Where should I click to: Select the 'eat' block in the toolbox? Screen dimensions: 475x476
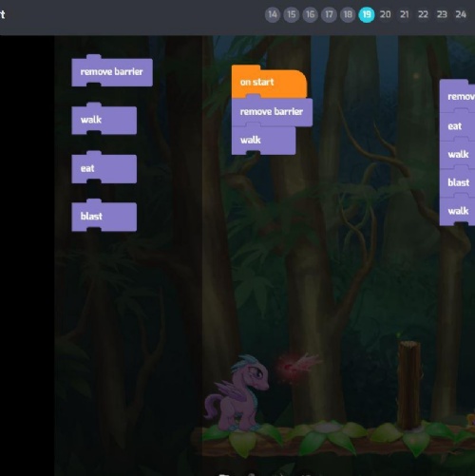[x=104, y=168]
